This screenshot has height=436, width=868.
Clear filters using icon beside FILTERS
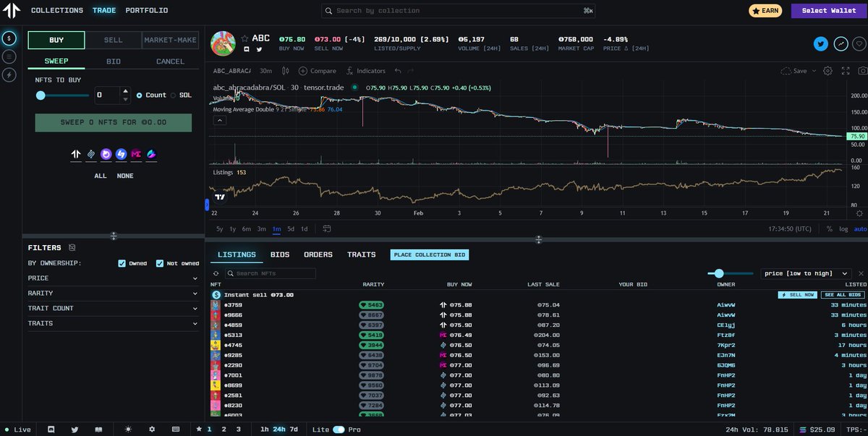point(72,248)
